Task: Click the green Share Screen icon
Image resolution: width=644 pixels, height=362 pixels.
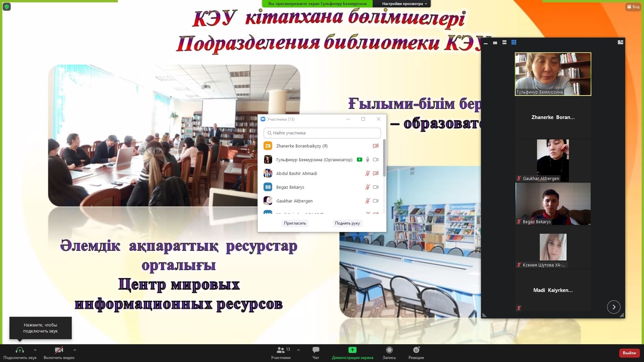Action: click(x=352, y=350)
